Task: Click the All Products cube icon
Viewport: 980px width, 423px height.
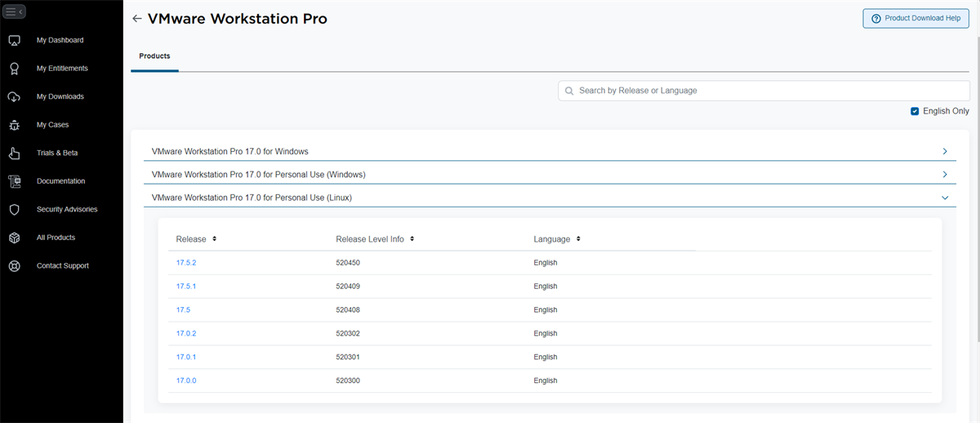Action: point(14,238)
